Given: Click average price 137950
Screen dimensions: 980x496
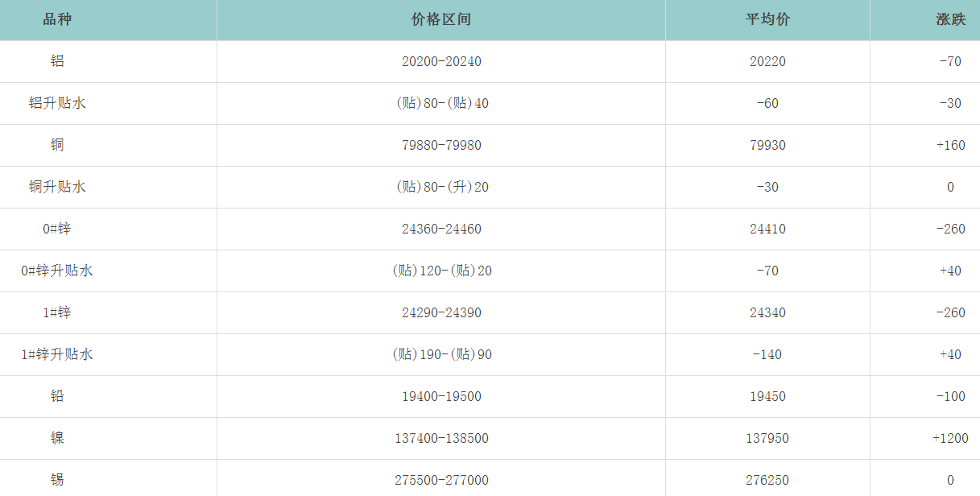Looking at the screenshot, I should pos(767,438).
